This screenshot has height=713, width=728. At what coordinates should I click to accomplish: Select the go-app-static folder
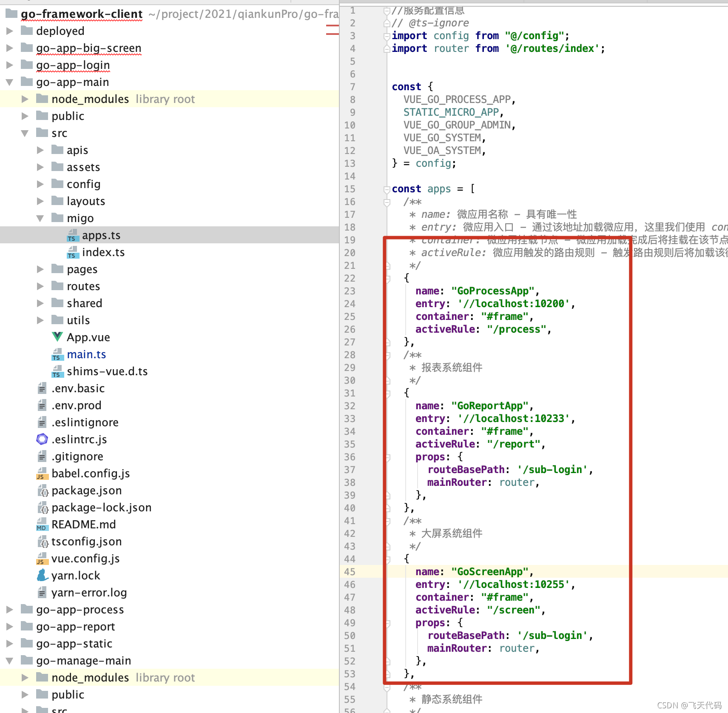[x=169, y=643]
